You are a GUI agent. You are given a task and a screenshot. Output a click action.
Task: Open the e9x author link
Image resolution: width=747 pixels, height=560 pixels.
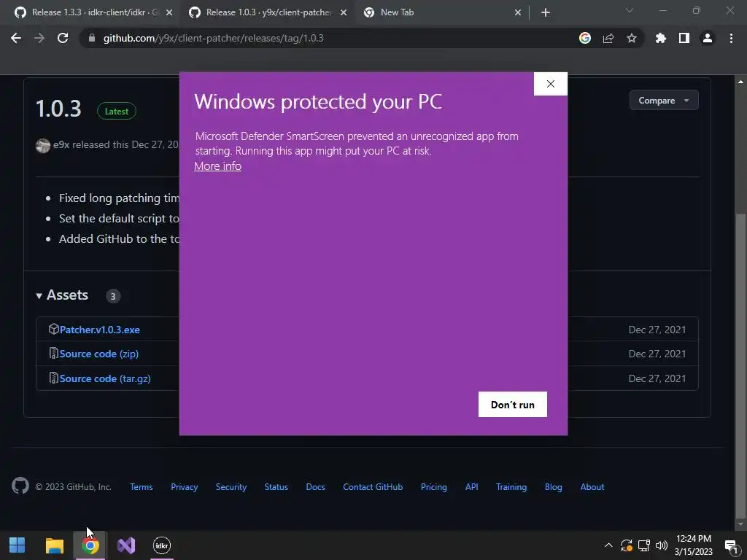[61, 145]
